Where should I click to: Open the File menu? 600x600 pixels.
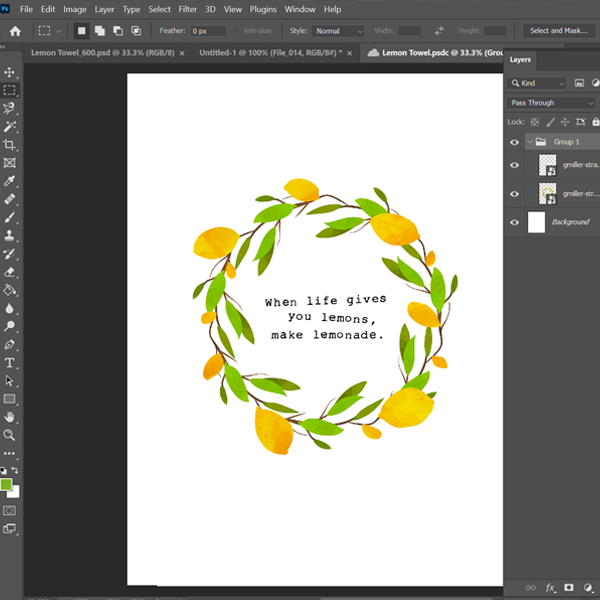pyautogui.click(x=26, y=9)
